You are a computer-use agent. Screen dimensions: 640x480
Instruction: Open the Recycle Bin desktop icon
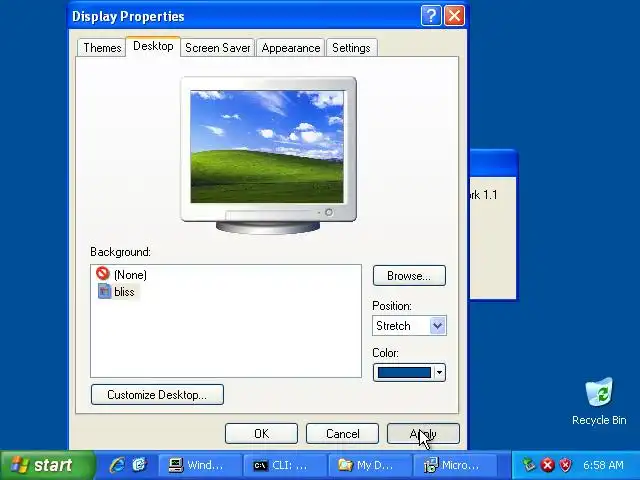(x=599, y=401)
